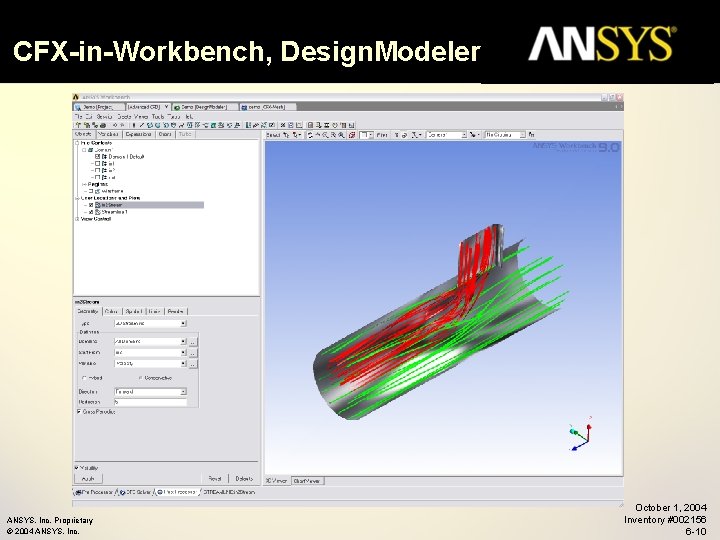Select the Hybrid radio button

pos(84,378)
